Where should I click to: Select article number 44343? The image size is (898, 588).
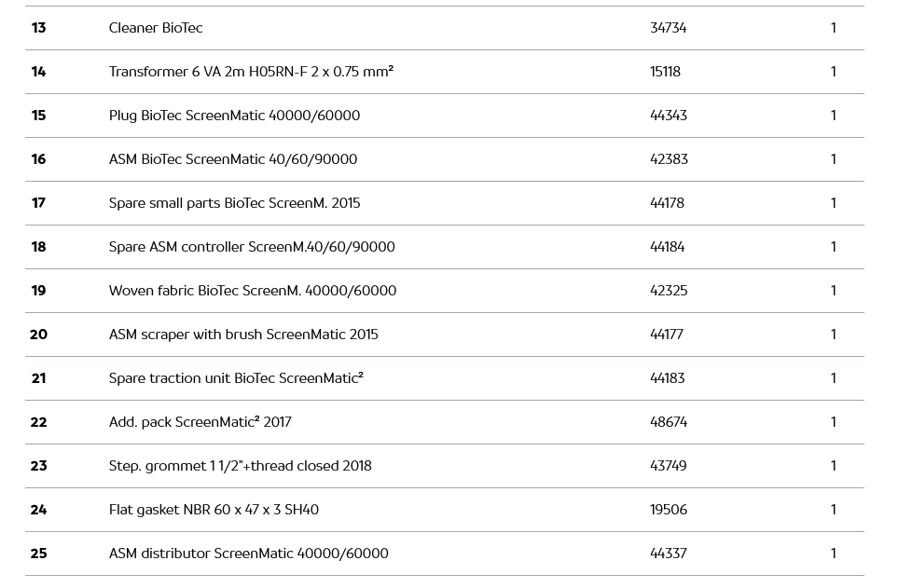point(669,116)
